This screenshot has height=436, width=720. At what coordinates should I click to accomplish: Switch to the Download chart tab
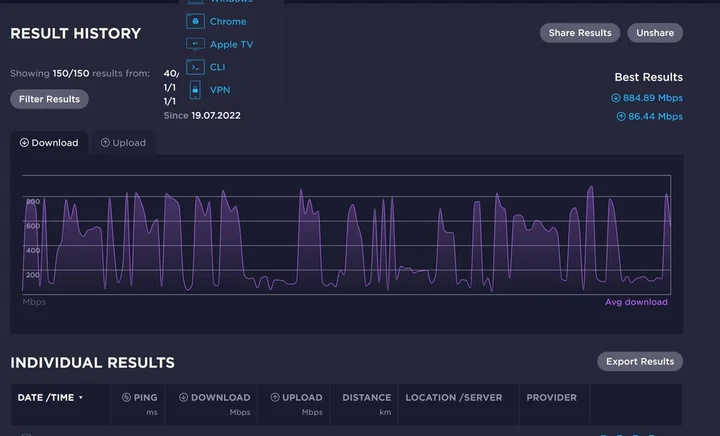[x=49, y=143]
